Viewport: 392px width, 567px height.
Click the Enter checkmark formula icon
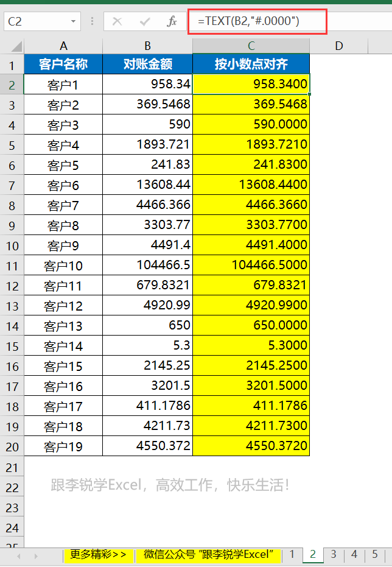coord(145,21)
